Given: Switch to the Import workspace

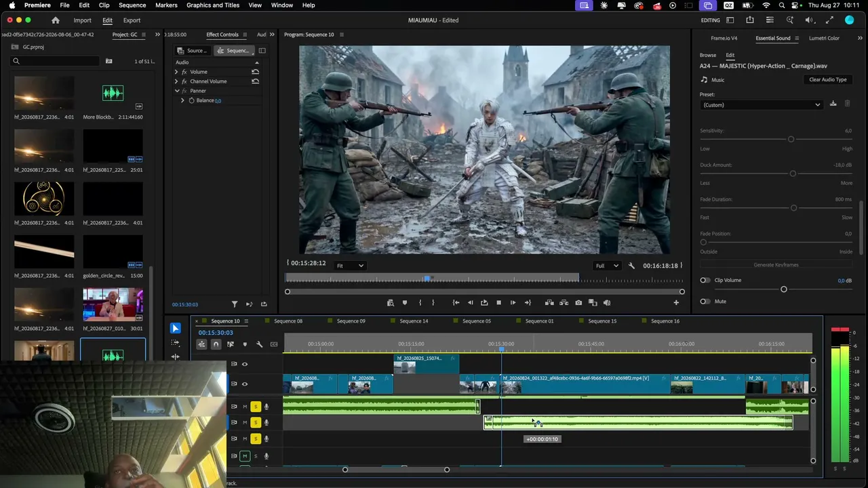Looking at the screenshot, I should 82,20.
